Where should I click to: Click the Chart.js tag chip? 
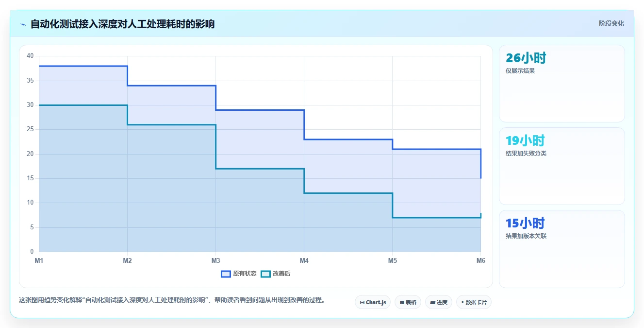pos(373,302)
